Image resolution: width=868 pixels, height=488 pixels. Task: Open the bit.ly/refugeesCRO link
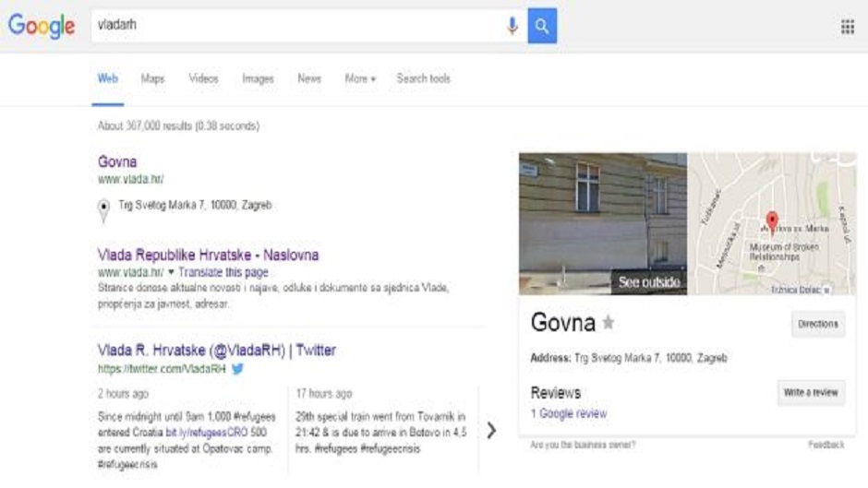point(207,432)
